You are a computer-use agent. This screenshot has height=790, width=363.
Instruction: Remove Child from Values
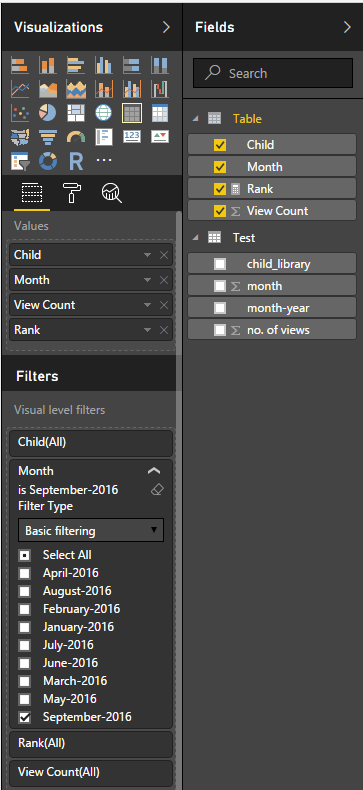[164, 255]
